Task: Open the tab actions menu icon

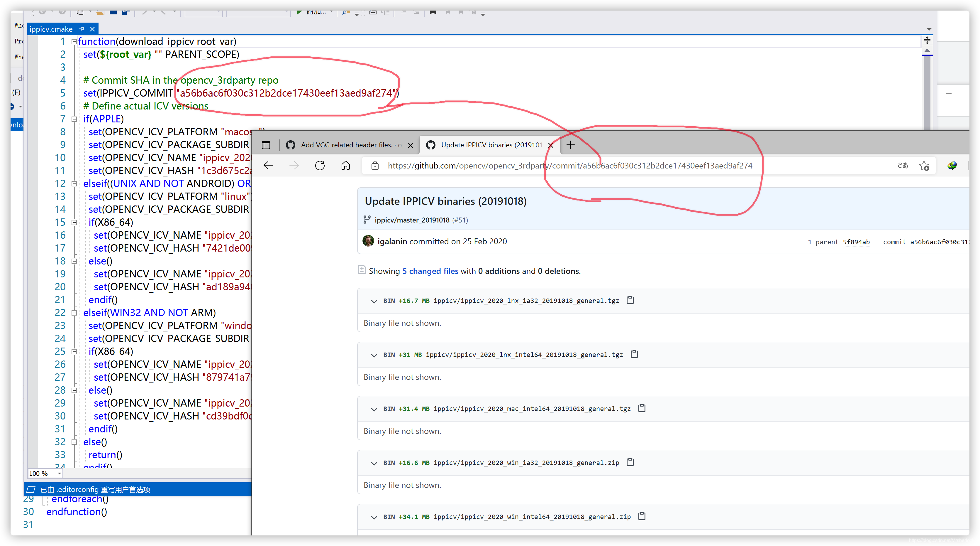Action: tap(266, 145)
